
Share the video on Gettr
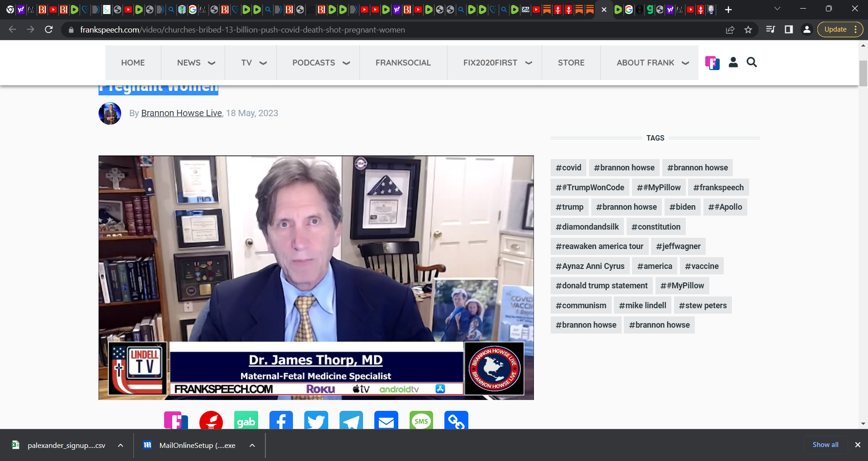pos(211,422)
